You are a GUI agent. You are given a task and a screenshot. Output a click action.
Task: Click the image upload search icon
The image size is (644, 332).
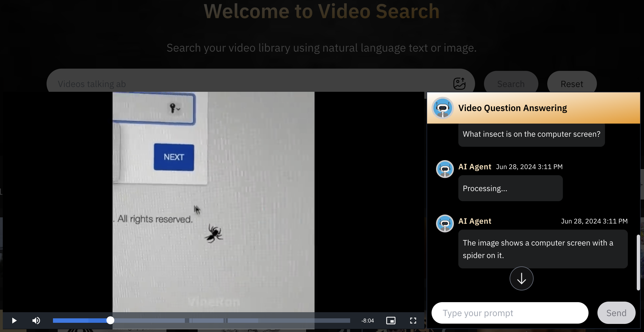click(x=459, y=84)
